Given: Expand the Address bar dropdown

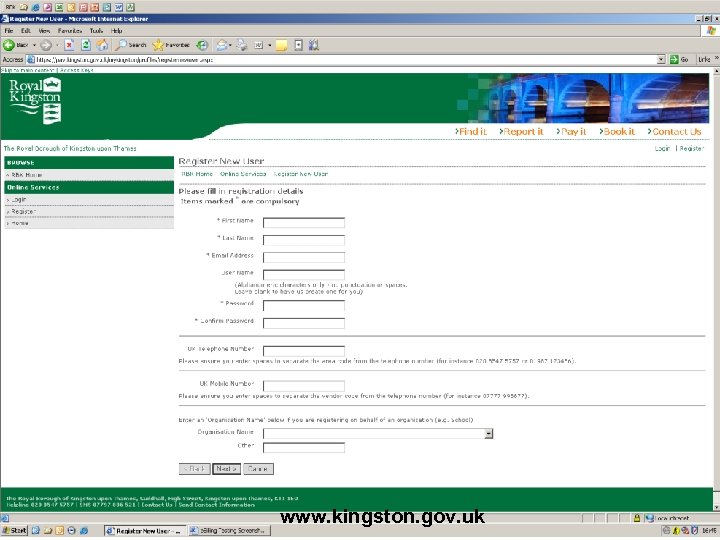Looking at the screenshot, I should [661, 59].
